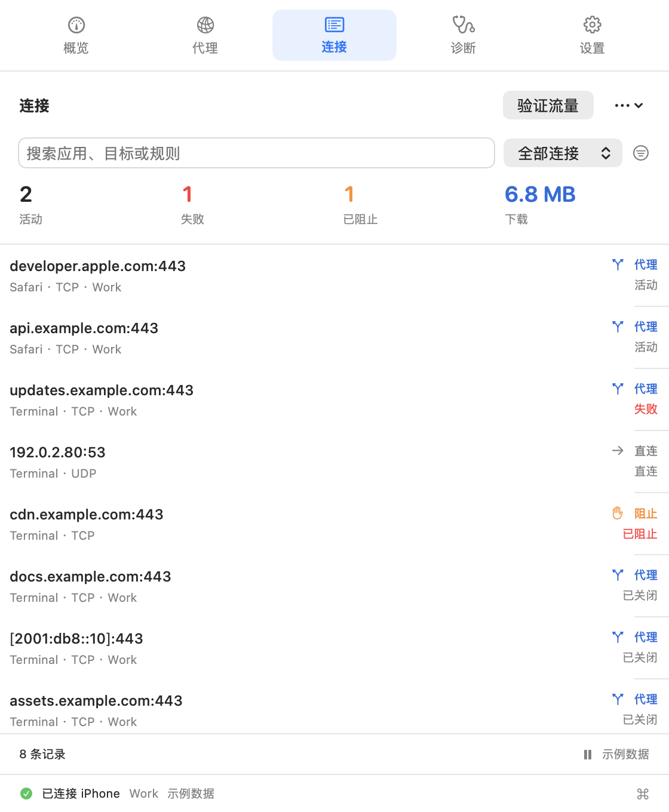Click proxy fork icon on api.example.com row
Viewport: 669px width, 812px height.
[x=618, y=327]
